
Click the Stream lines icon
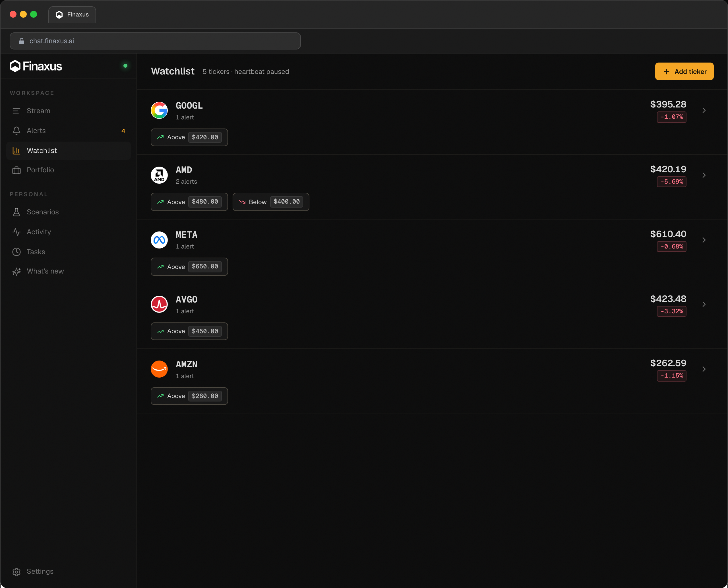pos(16,111)
